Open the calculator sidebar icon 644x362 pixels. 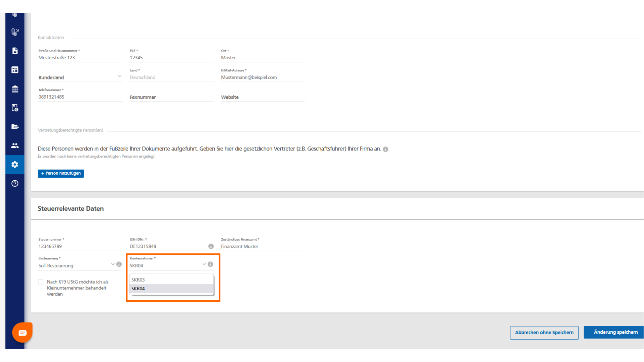pyautogui.click(x=15, y=70)
